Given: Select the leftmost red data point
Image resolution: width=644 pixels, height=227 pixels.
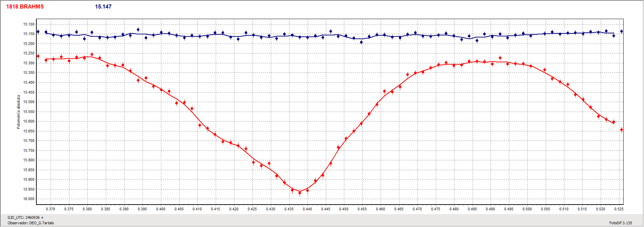Looking at the screenshot, I should [38, 56].
